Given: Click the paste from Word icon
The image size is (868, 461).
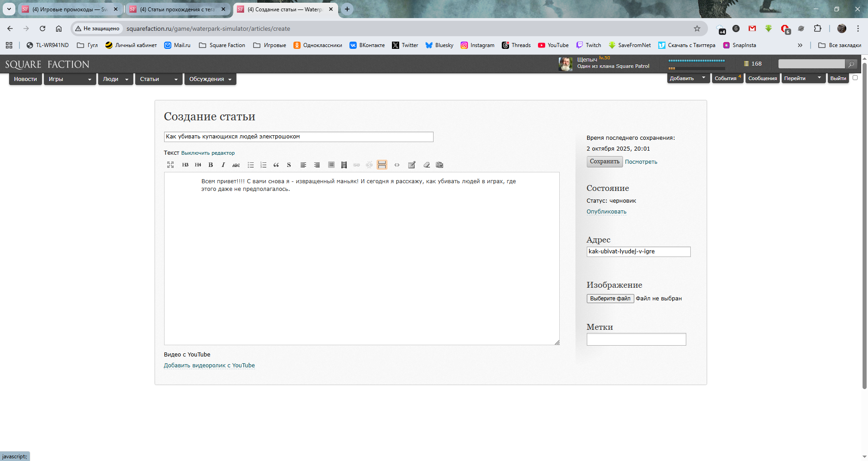Looking at the screenshot, I should point(439,165).
